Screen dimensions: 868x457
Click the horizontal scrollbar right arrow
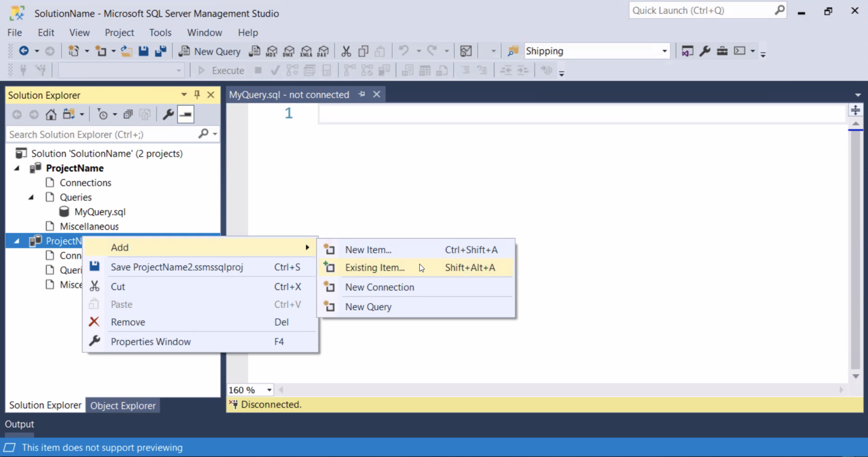pos(841,390)
